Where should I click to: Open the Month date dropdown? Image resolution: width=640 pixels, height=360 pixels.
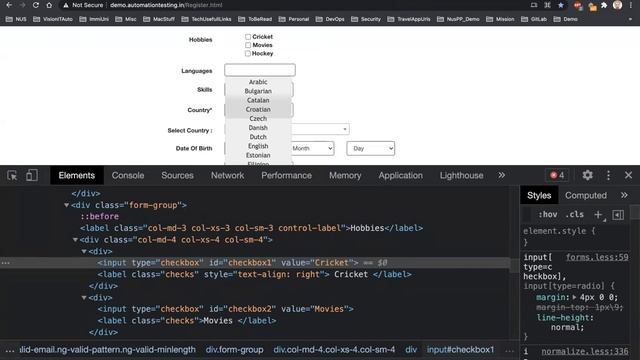[313, 148]
